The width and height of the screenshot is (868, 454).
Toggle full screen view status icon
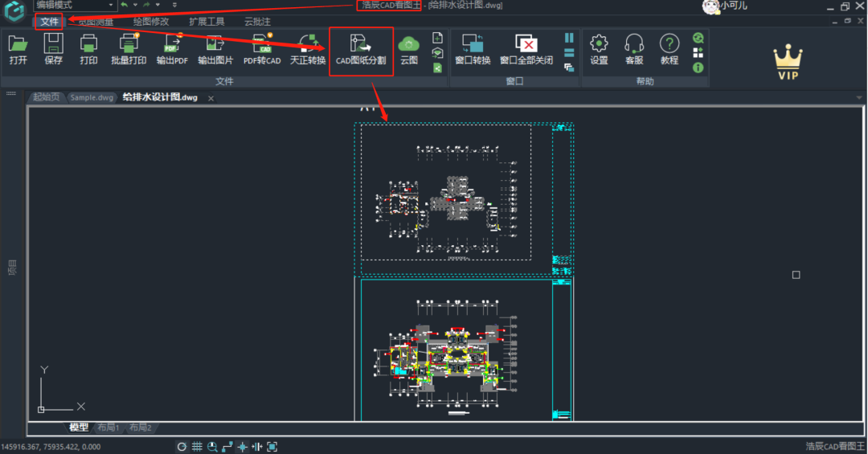(272, 447)
